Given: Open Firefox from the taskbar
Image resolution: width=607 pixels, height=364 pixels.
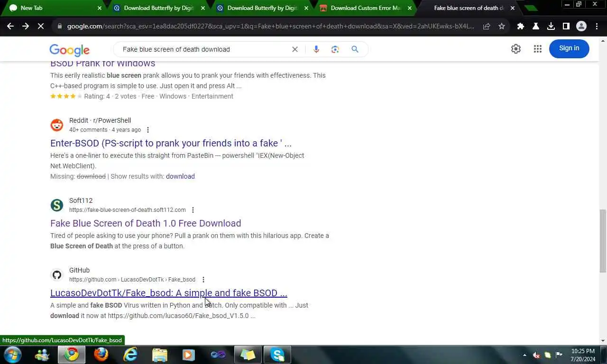Looking at the screenshot, I should click(x=101, y=355).
